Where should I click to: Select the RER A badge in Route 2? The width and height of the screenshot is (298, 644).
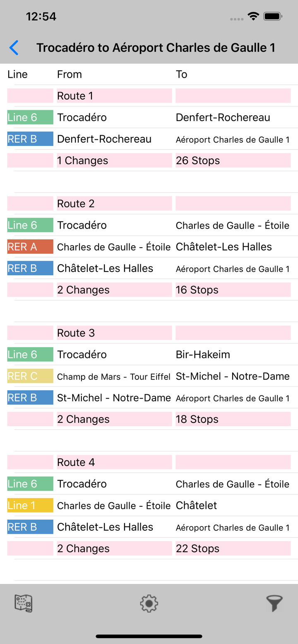click(x=30, y=246)
